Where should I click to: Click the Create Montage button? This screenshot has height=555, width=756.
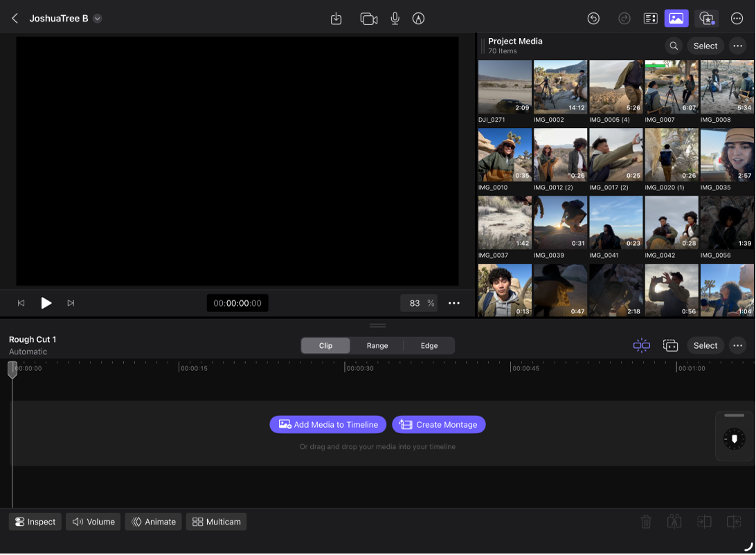438,424
